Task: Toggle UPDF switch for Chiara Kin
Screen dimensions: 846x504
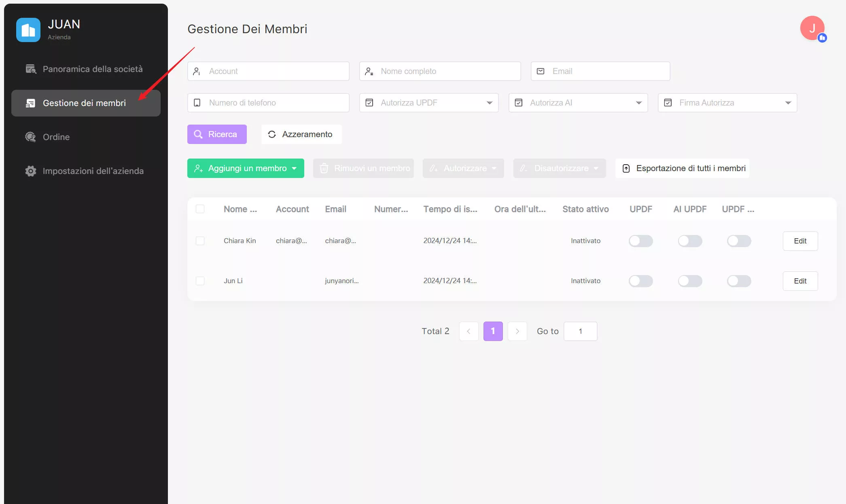Action: click(640, 241)
